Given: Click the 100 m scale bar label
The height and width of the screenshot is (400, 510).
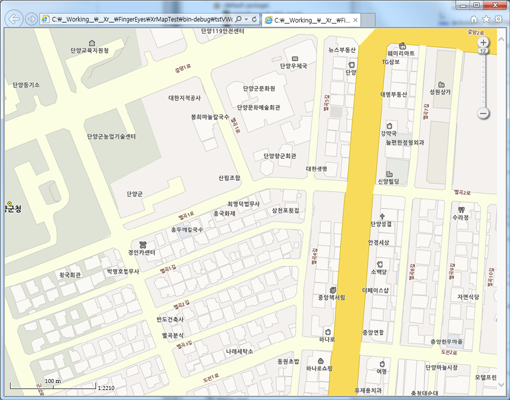Looking at the screenshot, I should click(53, 381).
